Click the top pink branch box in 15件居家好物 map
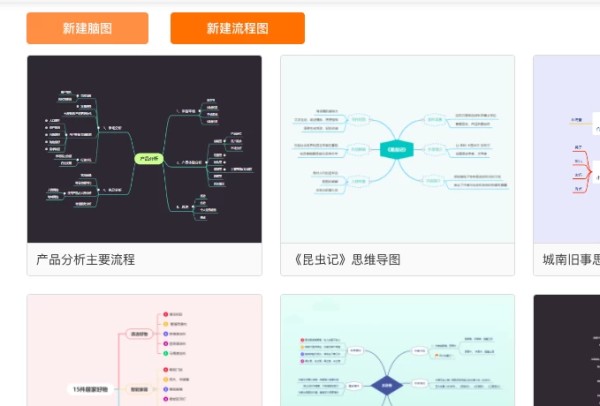The width and height of the screenshot is (600, 406). [139, 334]
